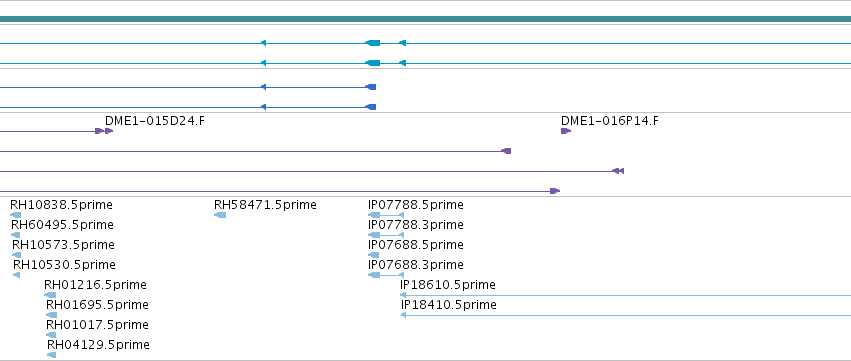The width and height of the screenshot is (851, 361).
Task: Select the RH01695.5prime label
Action: coord(97,305)
